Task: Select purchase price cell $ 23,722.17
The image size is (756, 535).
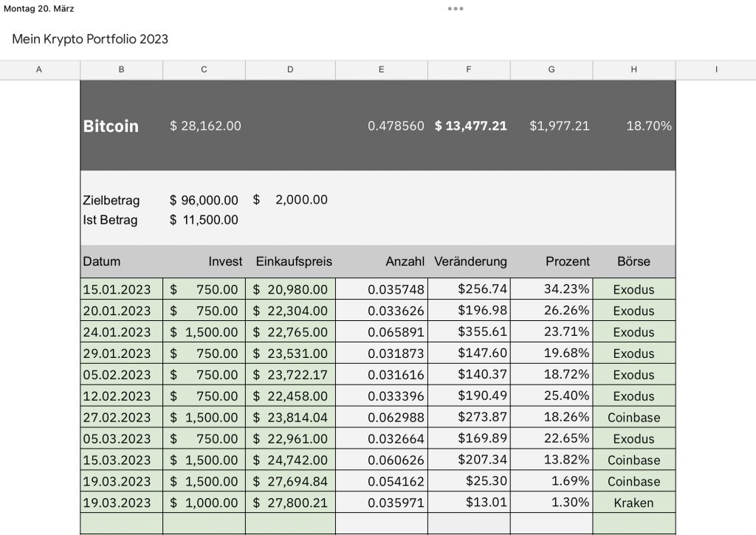Action: tap(290, 375)
